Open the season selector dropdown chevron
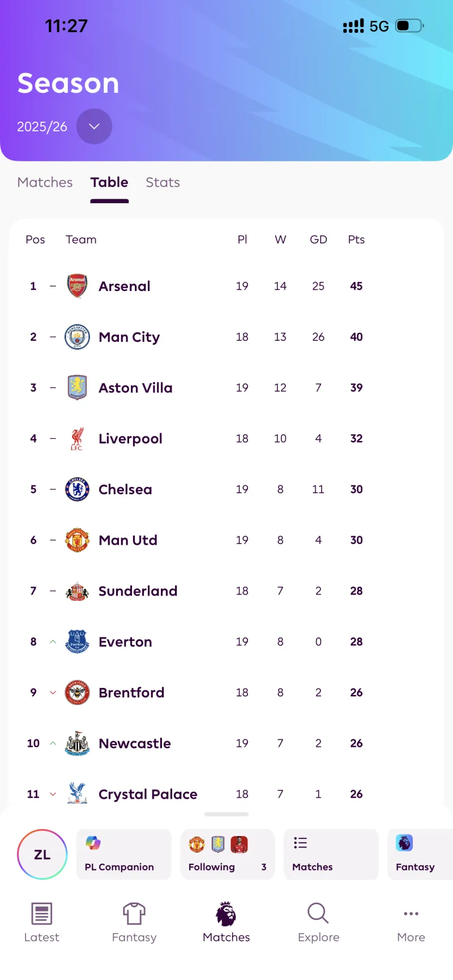 click(94, 126)
